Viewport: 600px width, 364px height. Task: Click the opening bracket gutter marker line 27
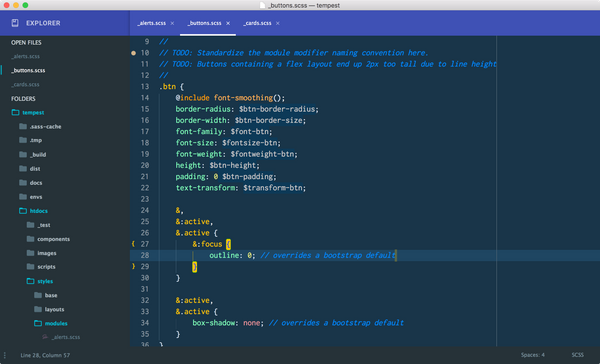pyautogui.click(x=133, y=244)
